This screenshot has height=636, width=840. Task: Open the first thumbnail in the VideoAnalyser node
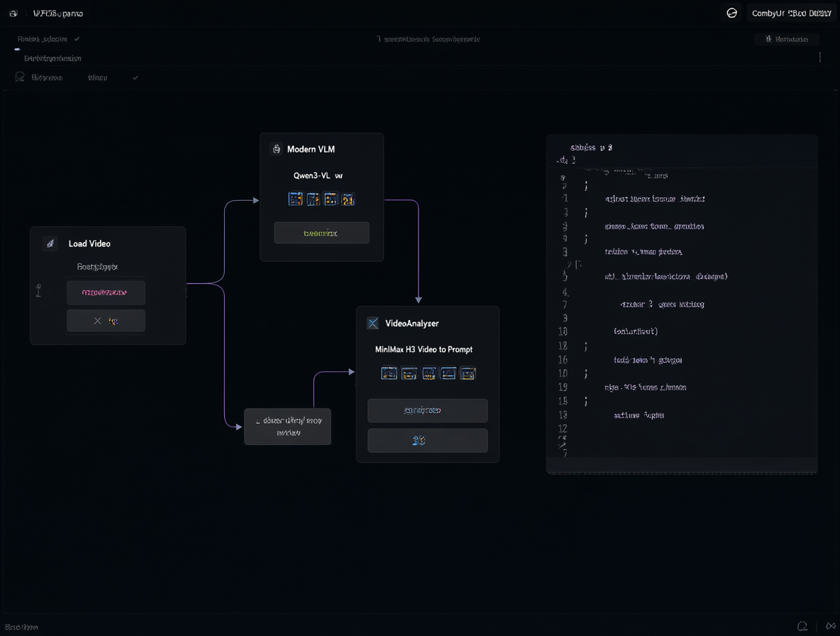[389, 373]
